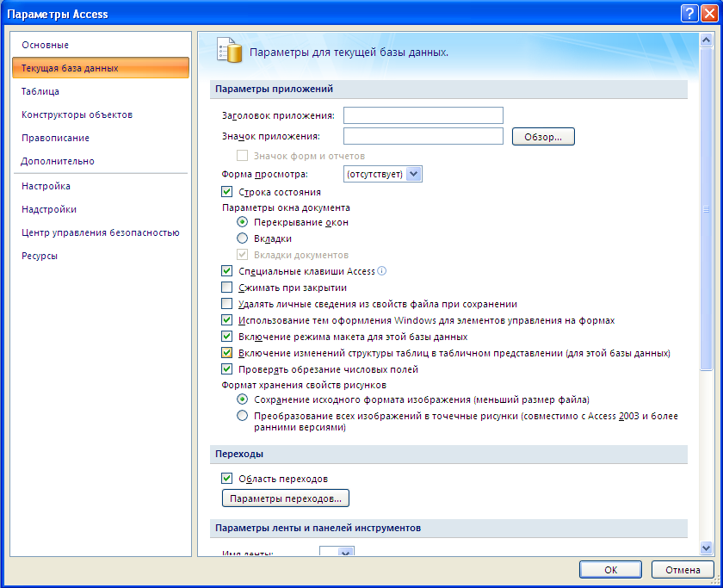Uncheck Включение режима макета для этой базы

[227, 337]
